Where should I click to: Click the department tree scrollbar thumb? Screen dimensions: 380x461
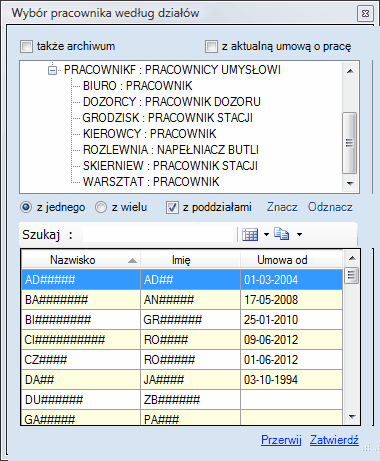350,143
